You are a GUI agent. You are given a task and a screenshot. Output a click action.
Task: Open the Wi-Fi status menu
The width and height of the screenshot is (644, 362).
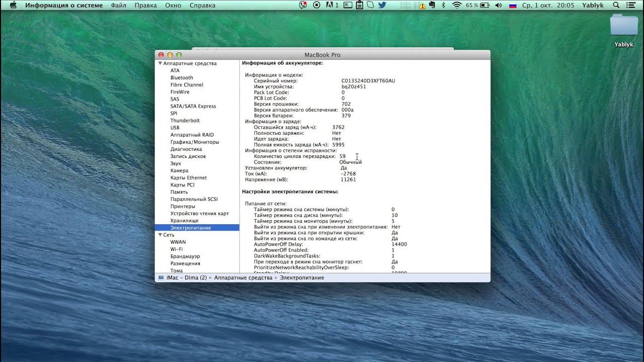(457, 6)
